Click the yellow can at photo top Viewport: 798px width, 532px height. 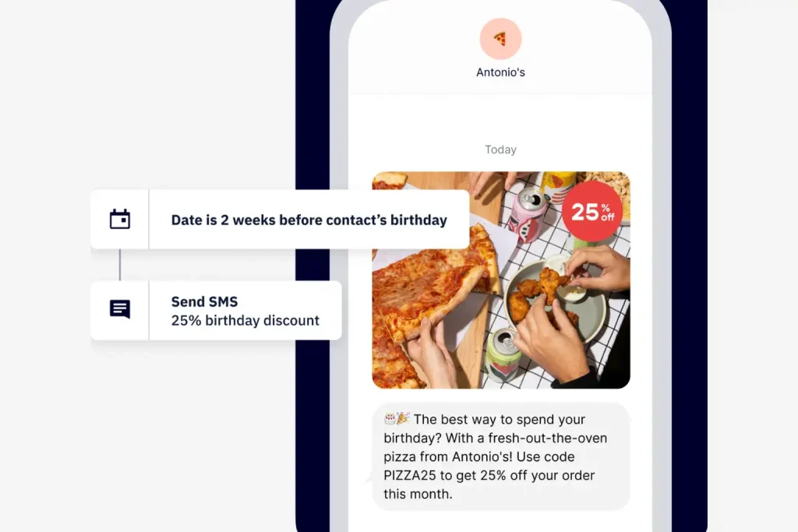pyautogui.click(x=556, y=186)
